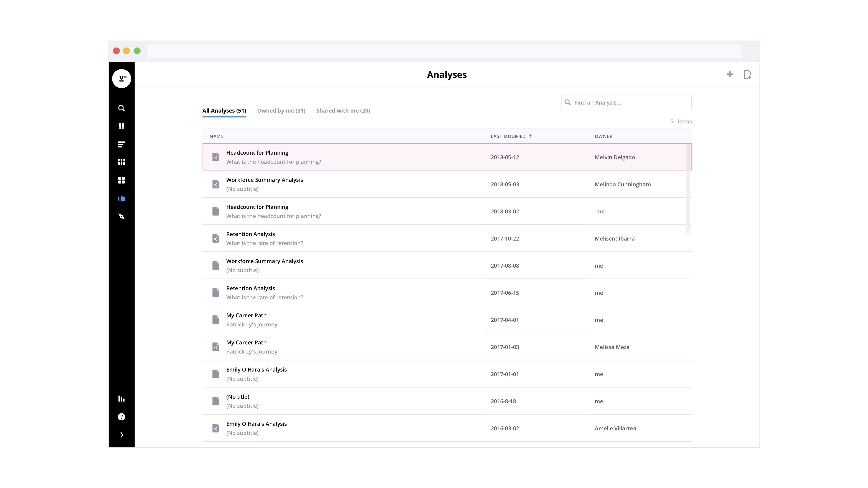Switch to the All Analyses (51) tab
Image resolution: width=868 pixels, height=488 pixels.
[224, 111]
